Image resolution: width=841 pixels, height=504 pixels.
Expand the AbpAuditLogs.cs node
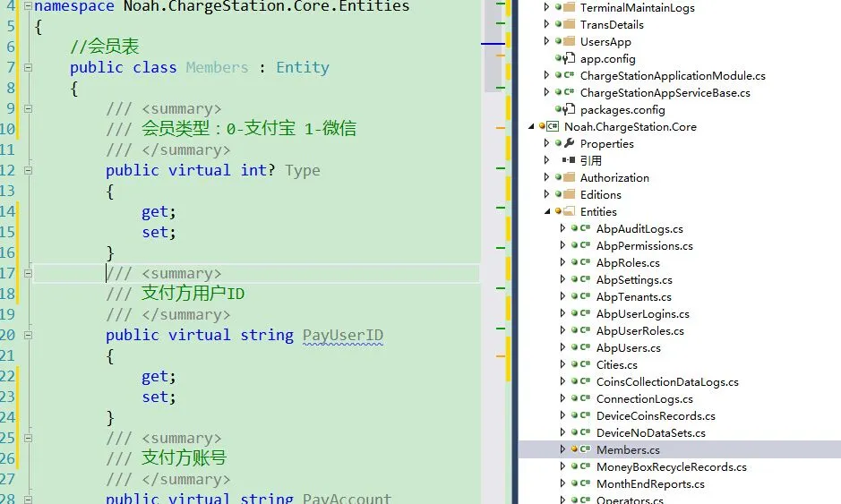[562, 228]
